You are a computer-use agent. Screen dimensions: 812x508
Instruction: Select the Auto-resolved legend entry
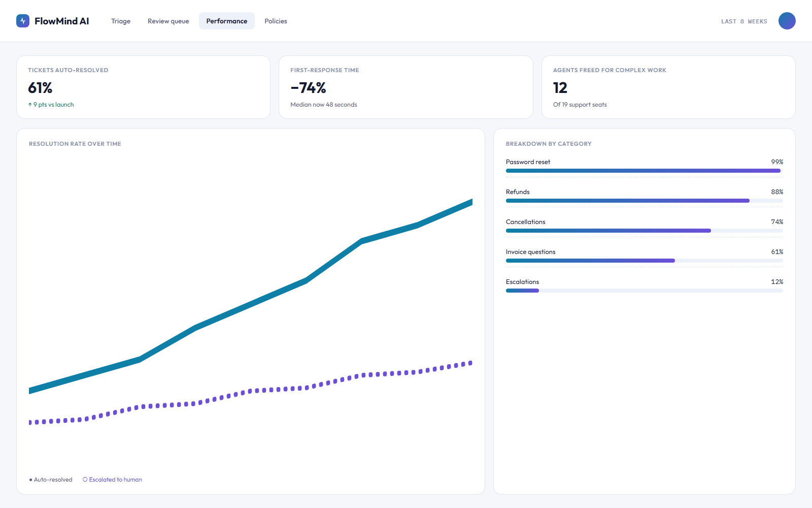click(51, 480)
